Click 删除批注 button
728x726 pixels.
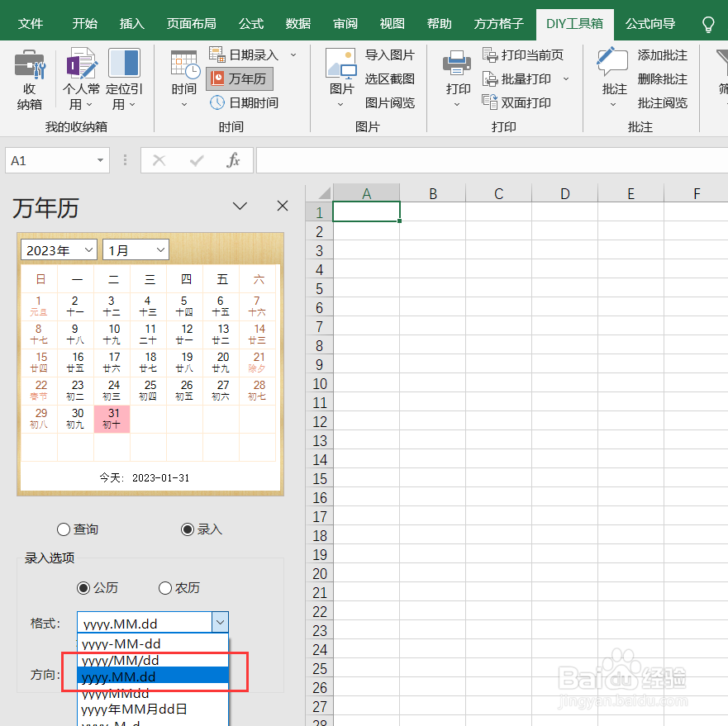pyautogui.click(x=662, y=79)
